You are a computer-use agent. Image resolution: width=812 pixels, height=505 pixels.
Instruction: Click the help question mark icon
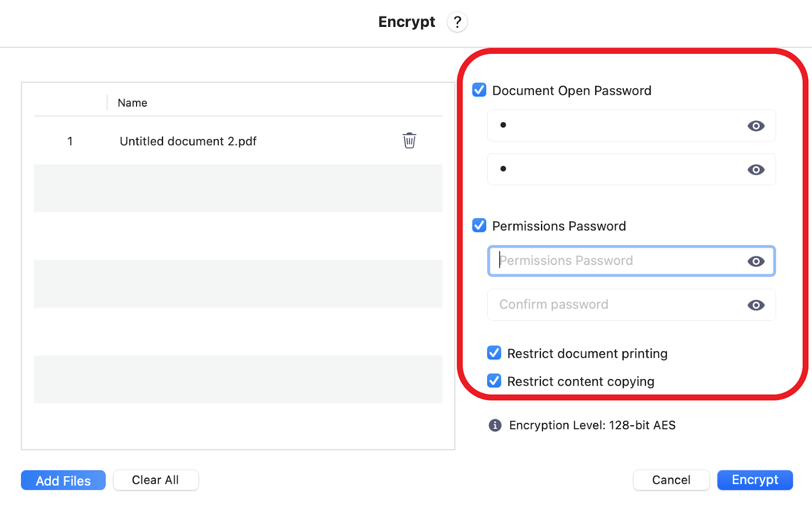pos(457,22)
